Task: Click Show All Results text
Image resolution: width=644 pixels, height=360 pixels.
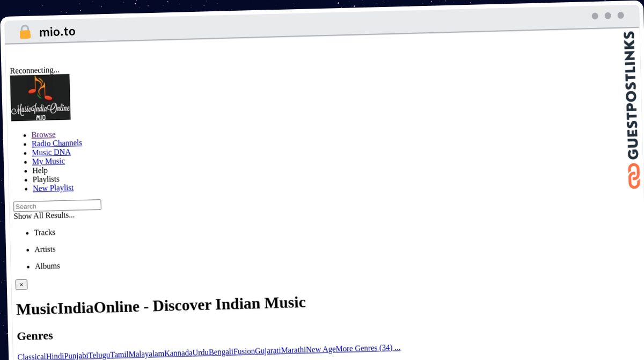Action: [x=44, y=215]
